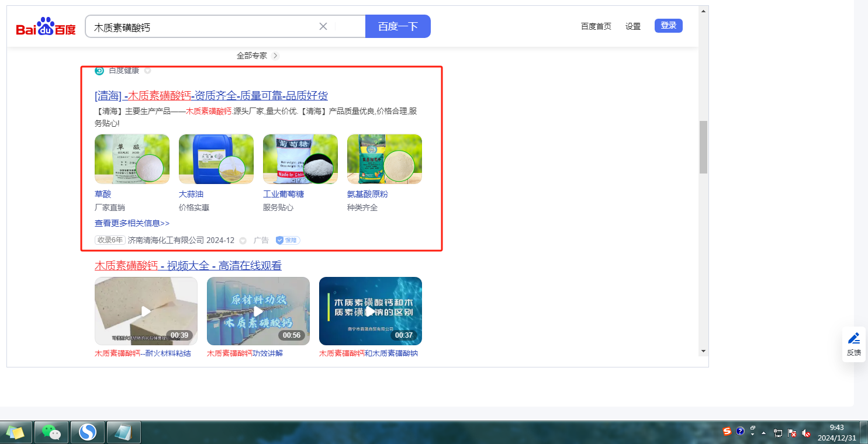This screenshot has width=868, height=444.
Task: Open the [清海]-木质素磺酸钙 ad title link
Action: (x=211, y=96)
